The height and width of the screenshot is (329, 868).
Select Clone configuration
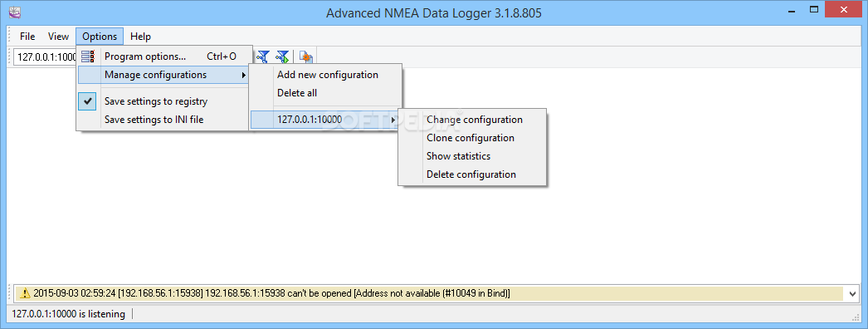[x=472, y=138]
